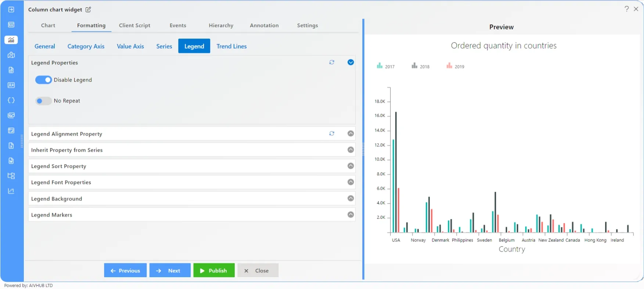Open the Events tab
This screenshot has width=644, height=289.
[x=178, y=25]
